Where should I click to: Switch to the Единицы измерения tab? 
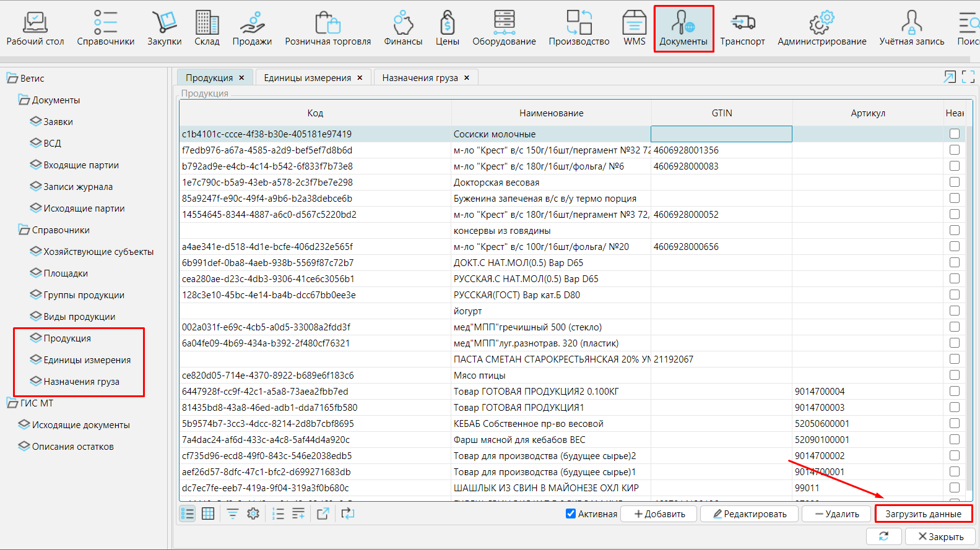point(307,78)
